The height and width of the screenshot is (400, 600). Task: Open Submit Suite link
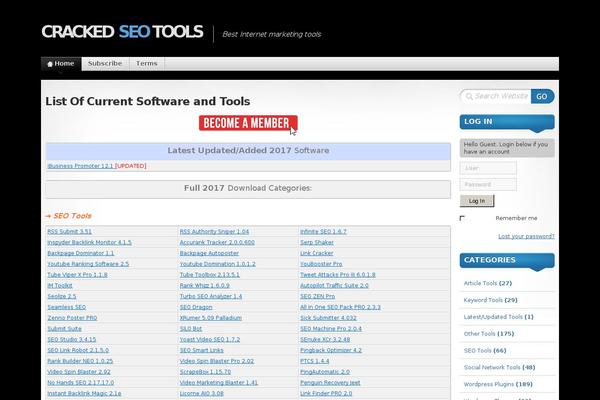pos(64,329)
